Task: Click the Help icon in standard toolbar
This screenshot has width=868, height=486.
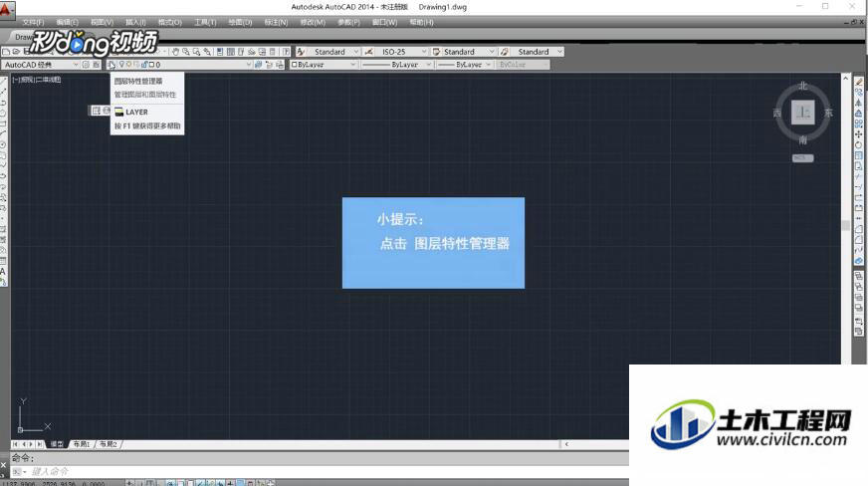Action: [286, 52]
